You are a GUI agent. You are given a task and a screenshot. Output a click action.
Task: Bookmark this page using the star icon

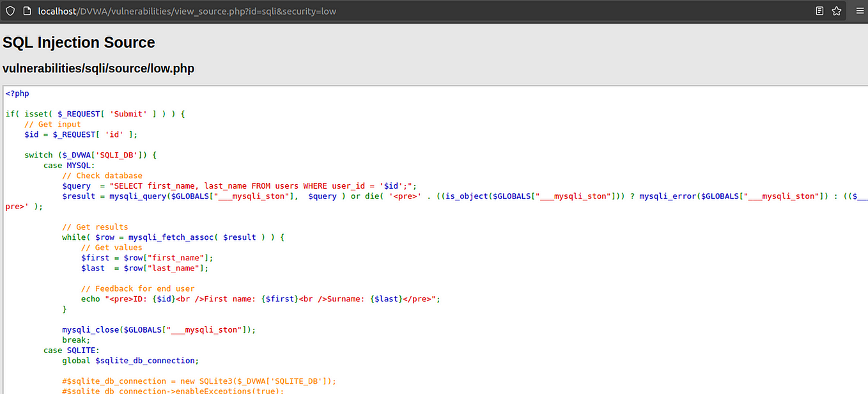pos(837,10)
